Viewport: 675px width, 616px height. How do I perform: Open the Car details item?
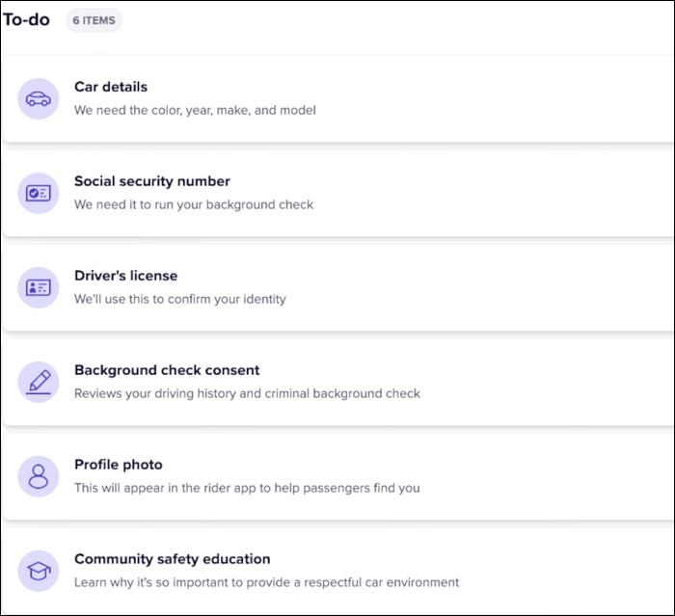(x=111, y=87)
